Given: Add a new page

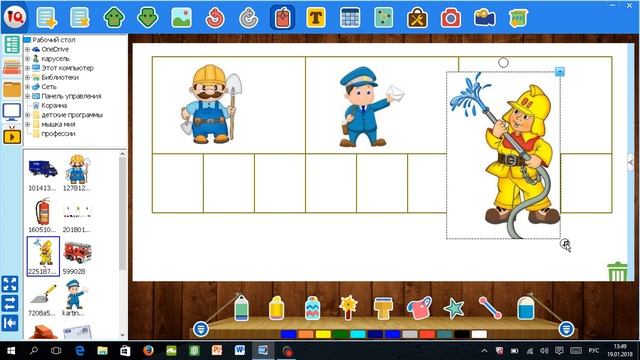Looking at the screenshot, I should pos(46,18).
